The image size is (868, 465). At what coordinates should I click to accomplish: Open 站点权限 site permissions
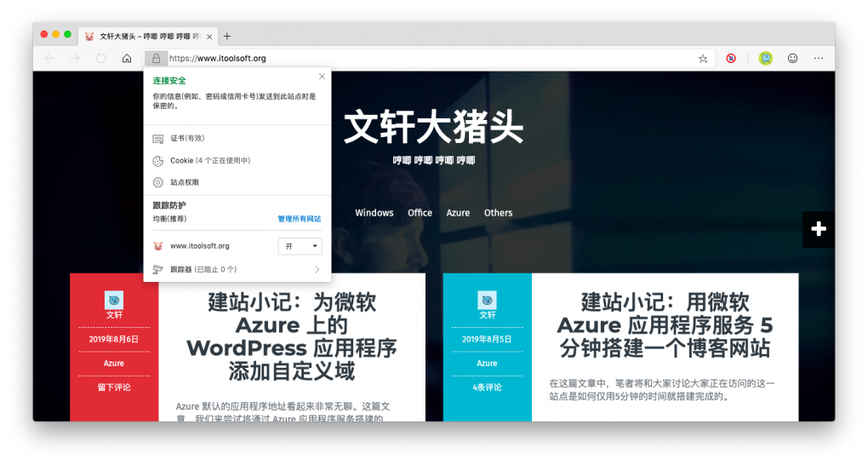pos(185,182)
